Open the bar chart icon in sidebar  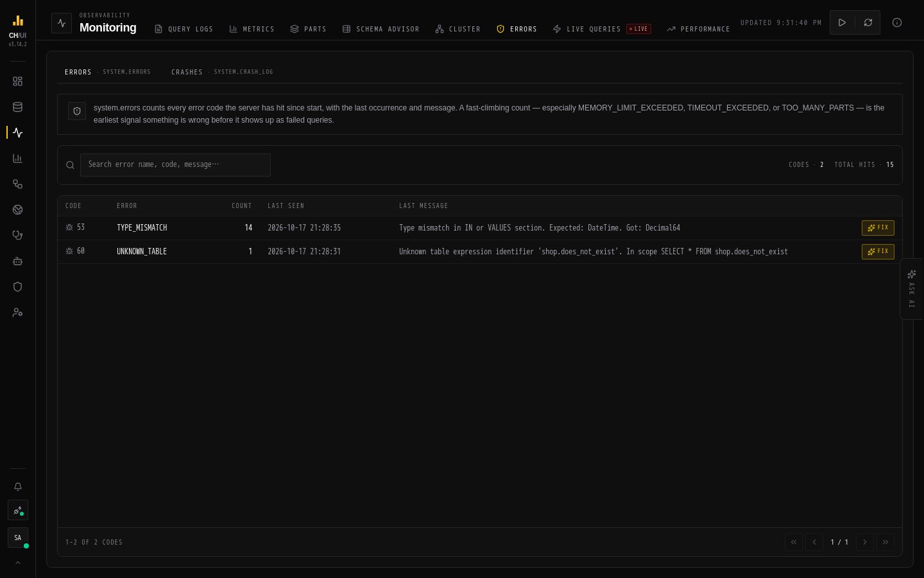[17, 159]
